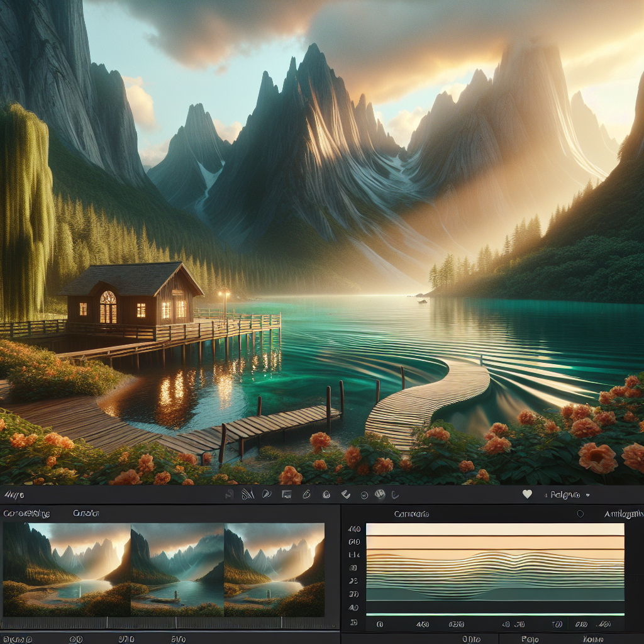Click the crescent icon ending the toolbar
The image size is (644, 644).
395,495
